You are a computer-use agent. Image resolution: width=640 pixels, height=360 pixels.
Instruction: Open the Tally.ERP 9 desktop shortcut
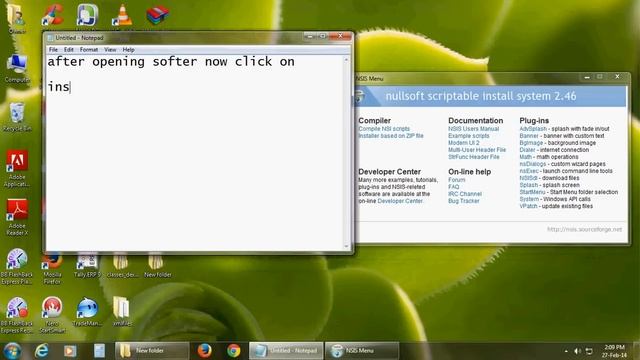coord(87,265)
